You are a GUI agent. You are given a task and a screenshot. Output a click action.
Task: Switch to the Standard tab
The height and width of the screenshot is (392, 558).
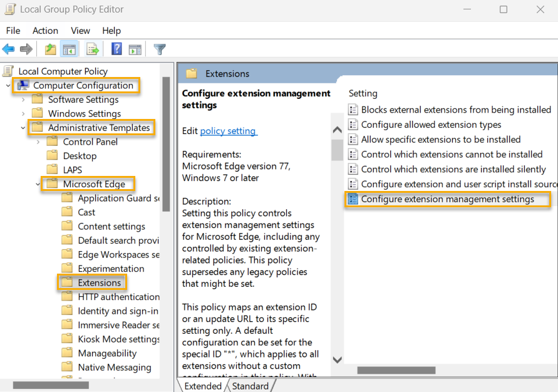[250, 386]
